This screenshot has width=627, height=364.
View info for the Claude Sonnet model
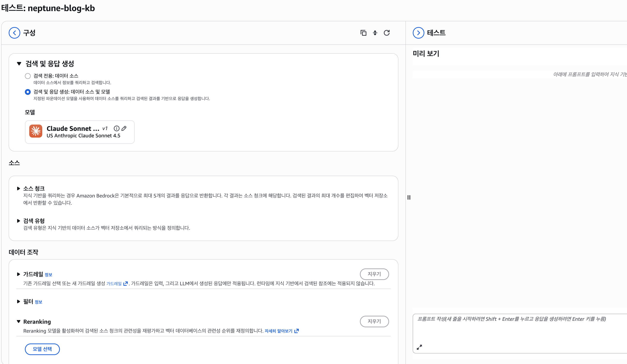(116, 128)
